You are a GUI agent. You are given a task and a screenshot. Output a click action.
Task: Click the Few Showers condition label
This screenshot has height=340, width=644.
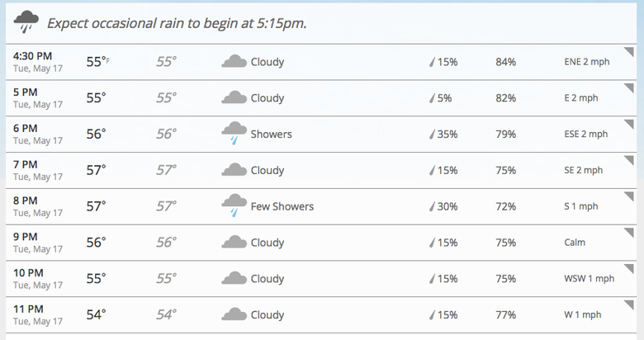(x=282, y=206)
